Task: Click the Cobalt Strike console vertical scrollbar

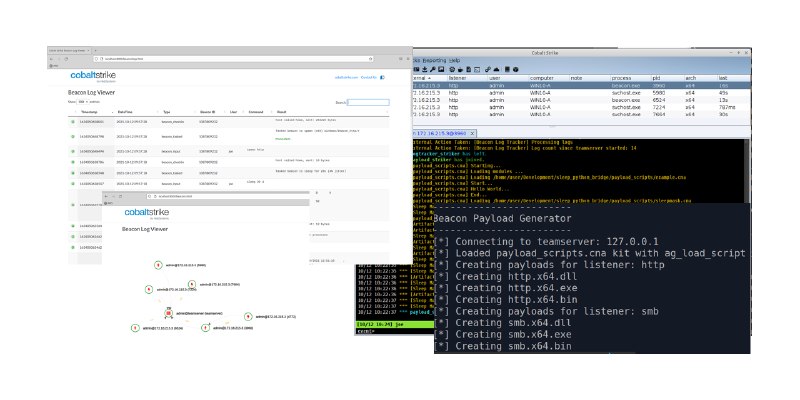Action: point(747,171)
